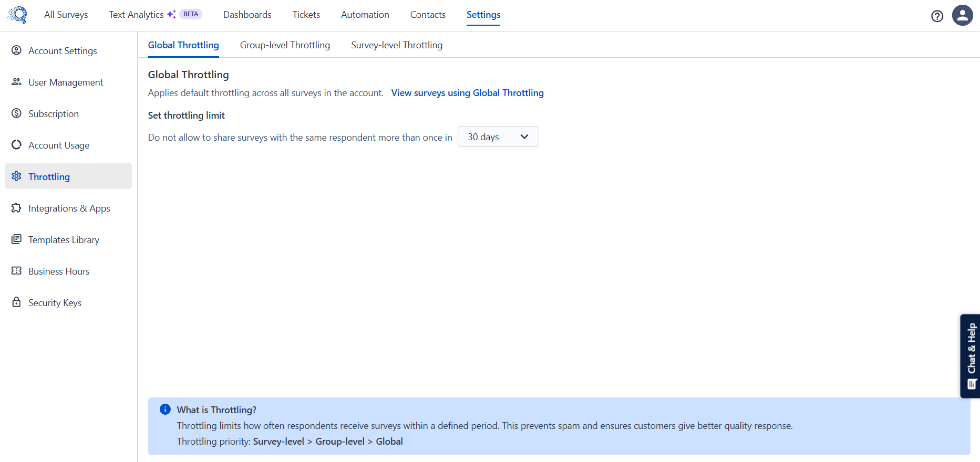
Task: Switch to Group-level Throttling tab
Action: [x=285, y=45]
